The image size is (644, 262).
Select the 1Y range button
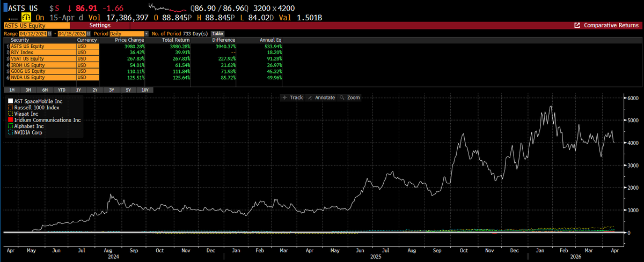tap(78, 89)
